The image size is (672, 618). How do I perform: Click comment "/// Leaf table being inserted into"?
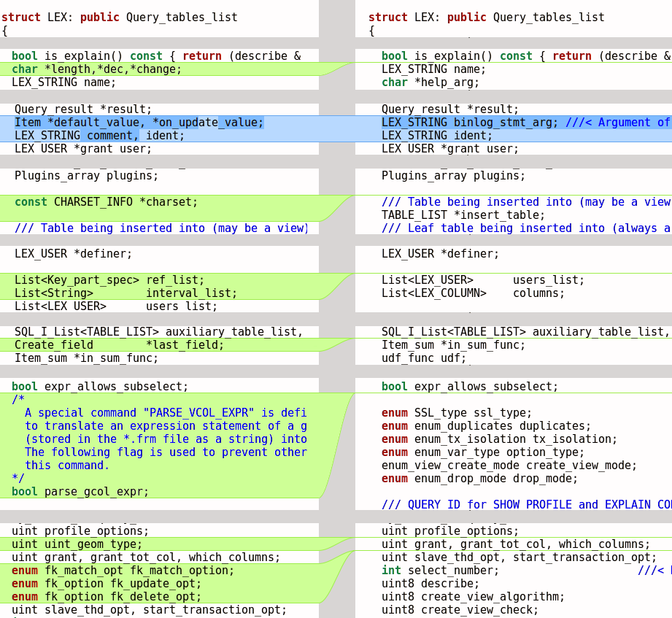527,228
